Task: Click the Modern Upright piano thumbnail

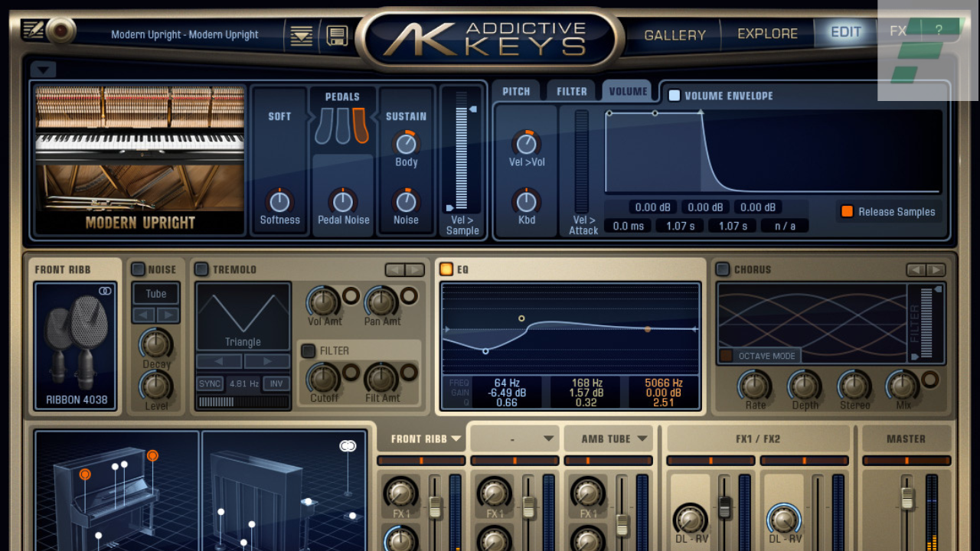Action: click(139, 160)
